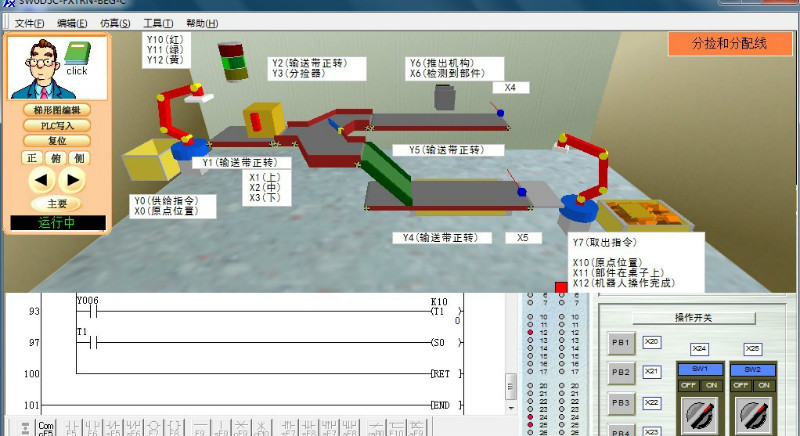This screenshot has width=800, height=436.
Task: Click the Com cF5 ladder toolbar icon
Action: (45, 428)
